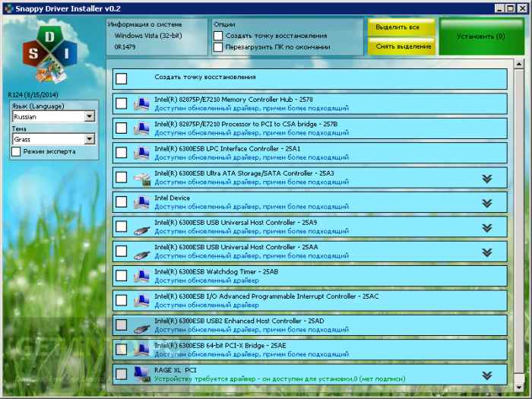Click the Memory Controller Hub device icon

(x=142, y=104)
